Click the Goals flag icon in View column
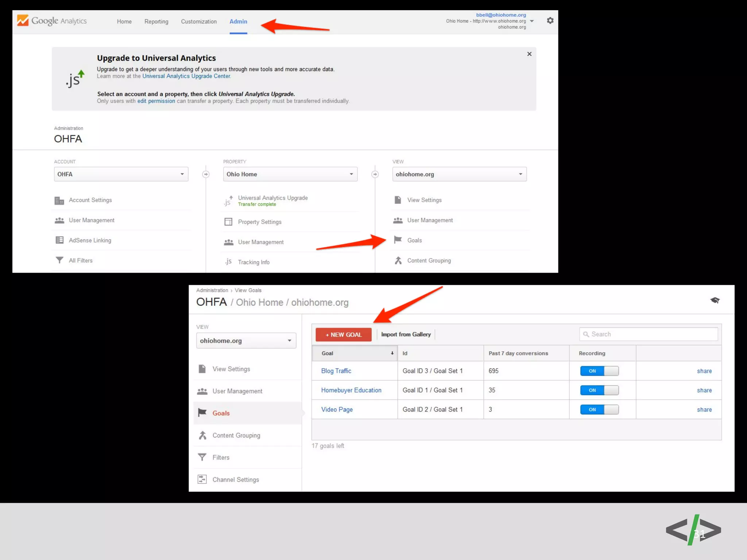 (x=398, y=240)
